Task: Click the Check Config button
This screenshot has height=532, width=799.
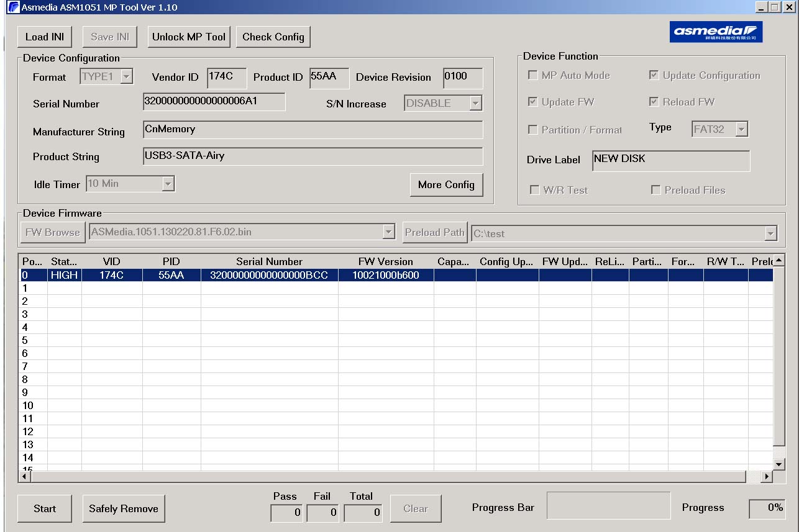Action: pyautogui.click(x=273, y=37)
